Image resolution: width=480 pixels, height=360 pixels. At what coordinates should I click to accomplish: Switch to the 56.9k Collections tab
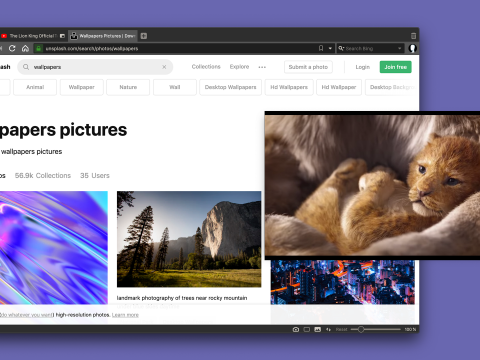43,175
